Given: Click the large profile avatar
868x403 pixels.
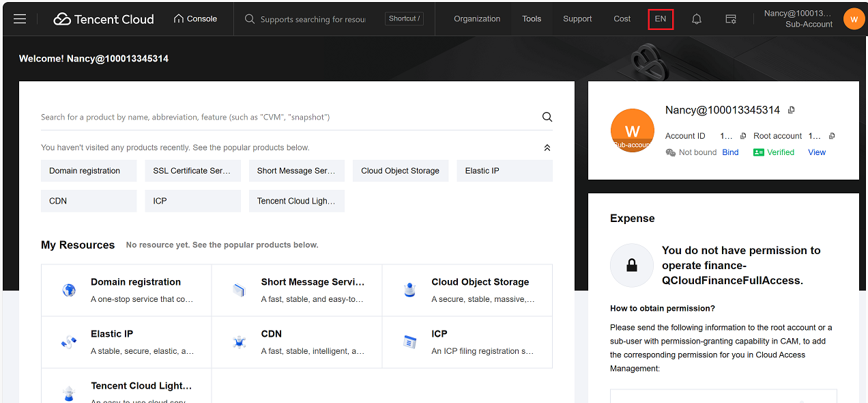Looking at the screenshot, I should tap(633, 130).
